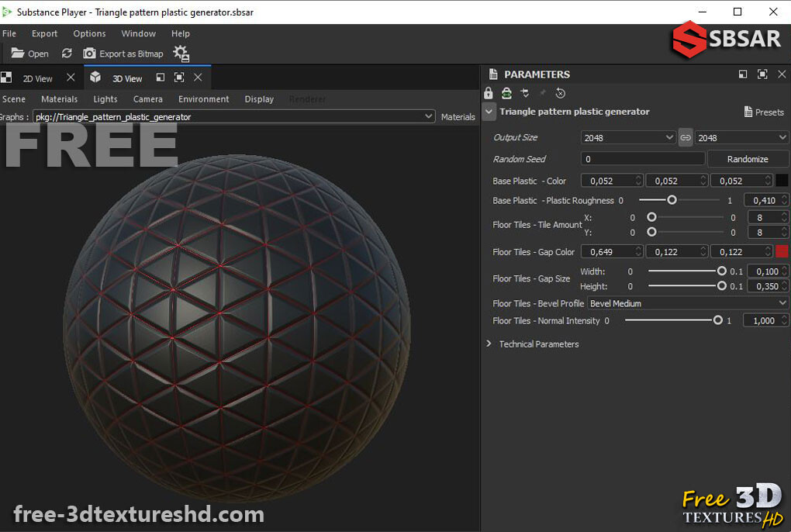Screen dimensions: 791x532
Task: Click the Tile Amount X value 8 field
Action: pos(767,217)
